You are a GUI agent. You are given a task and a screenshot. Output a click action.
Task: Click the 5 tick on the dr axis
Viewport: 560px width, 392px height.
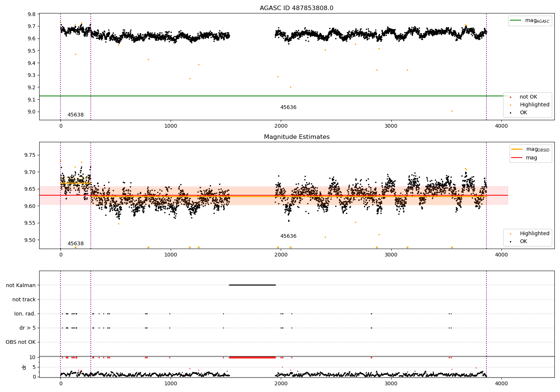(x=34, y=367)
